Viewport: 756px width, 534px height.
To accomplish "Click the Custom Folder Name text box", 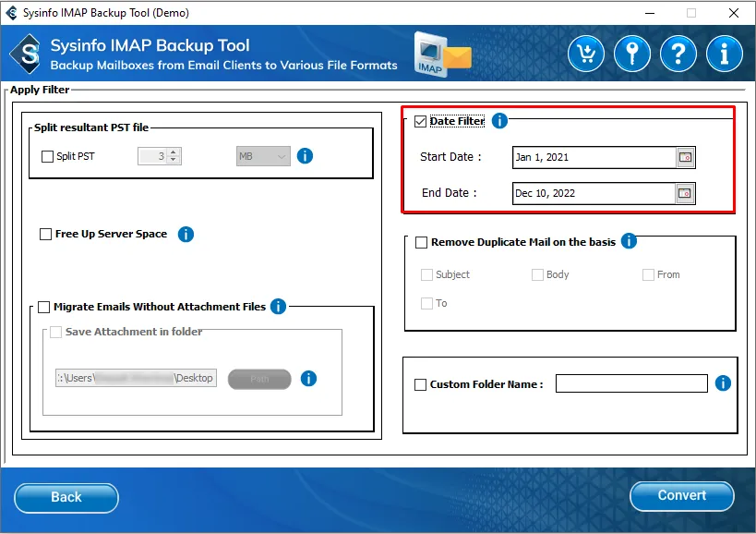I will pyautogui.click(x=631, y=383).
